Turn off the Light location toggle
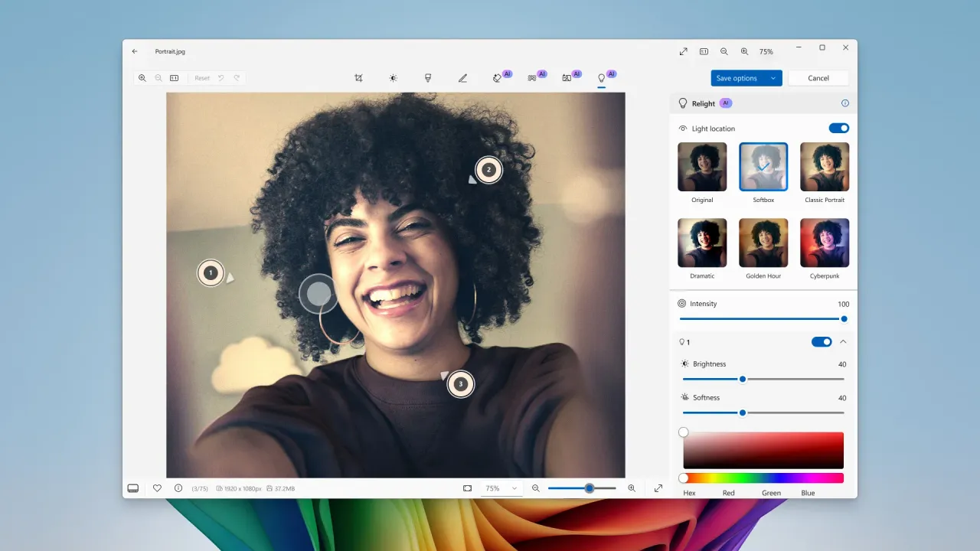This screenshot has height=551, width=980. (838, 129)
